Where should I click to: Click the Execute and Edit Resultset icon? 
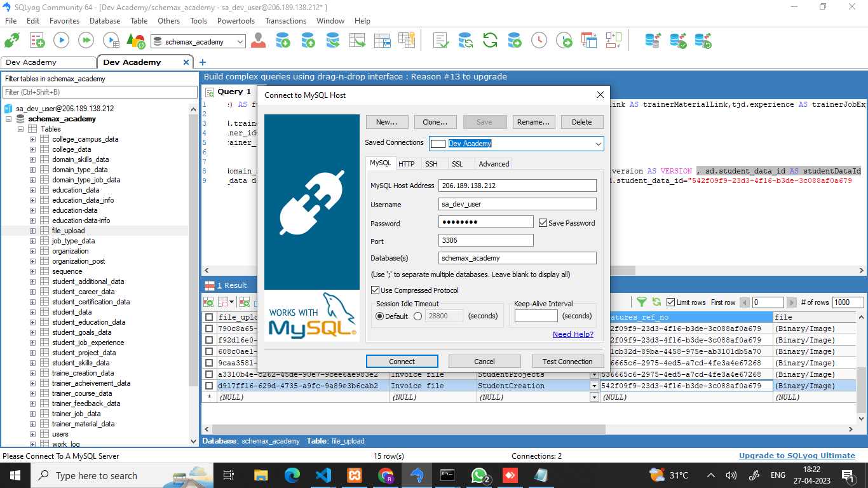(111, 41)
